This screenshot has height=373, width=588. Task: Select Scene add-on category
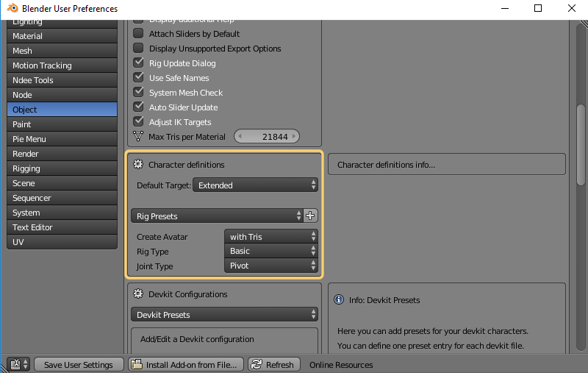[x=62, y=183]
